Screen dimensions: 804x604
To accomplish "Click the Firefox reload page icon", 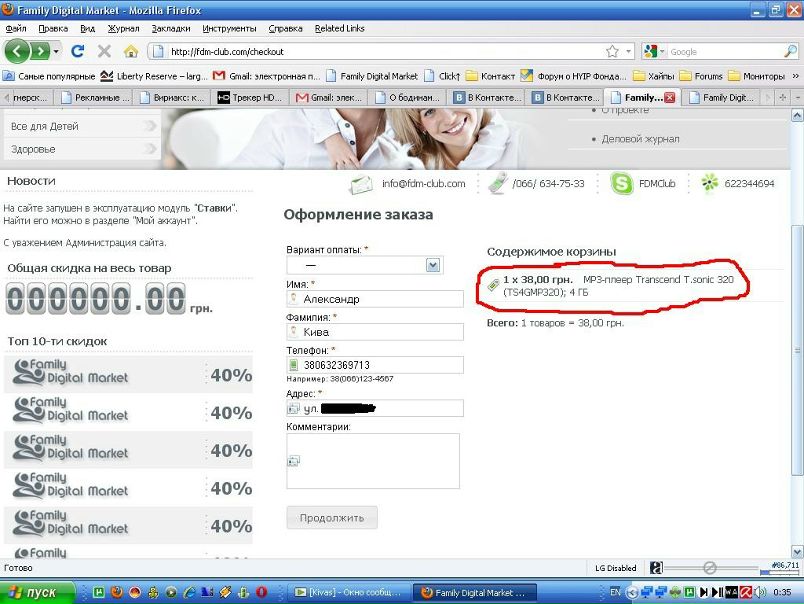I will (78, 51).
